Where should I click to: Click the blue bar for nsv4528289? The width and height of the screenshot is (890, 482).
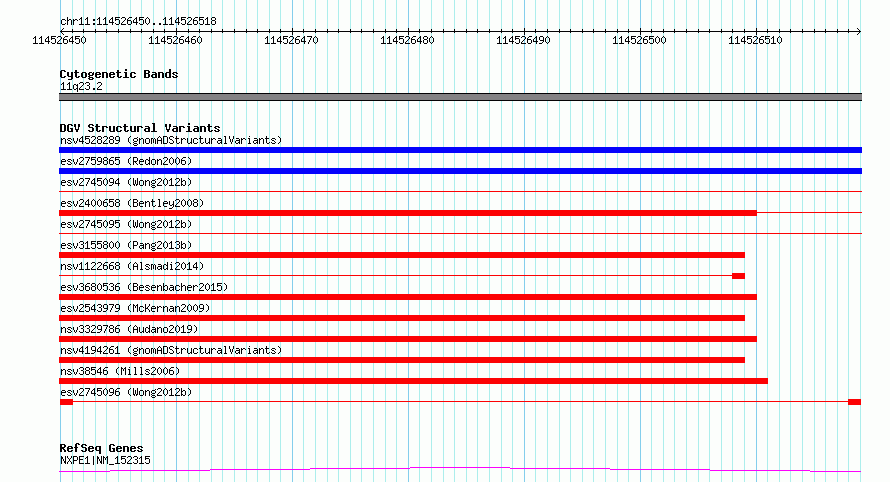tap(460, 150)
